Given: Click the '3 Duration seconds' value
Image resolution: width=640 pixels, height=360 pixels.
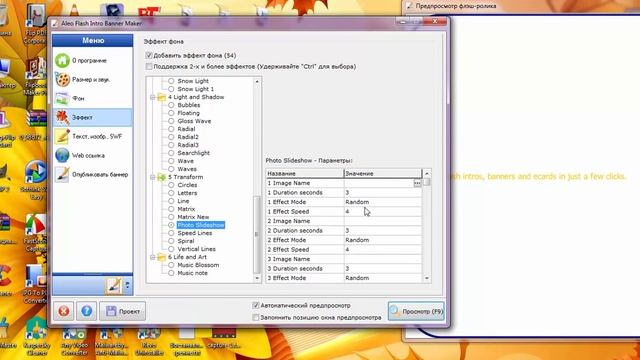Looking at the screenshot, I should (382, 269).
